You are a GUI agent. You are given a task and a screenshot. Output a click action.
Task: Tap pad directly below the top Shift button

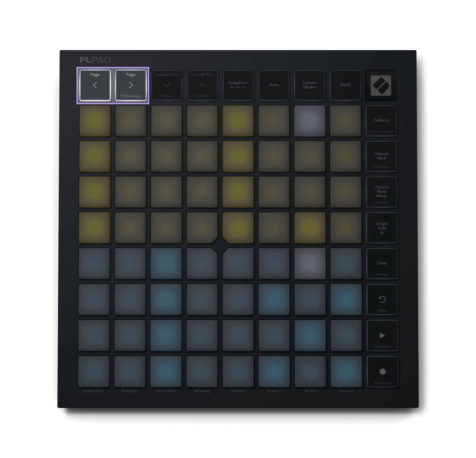pos(345,121)
